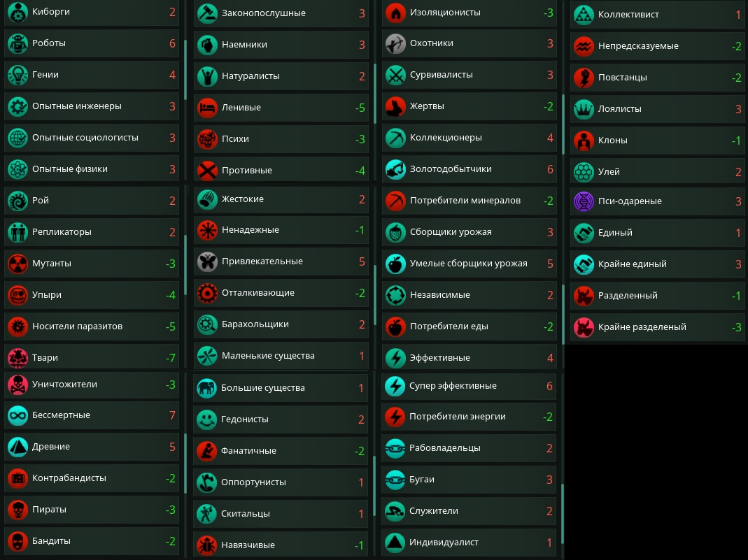Viewport: 748px width, 560px height.
Task: Choose the Золотодобытчики trait row
Action: 470,169
